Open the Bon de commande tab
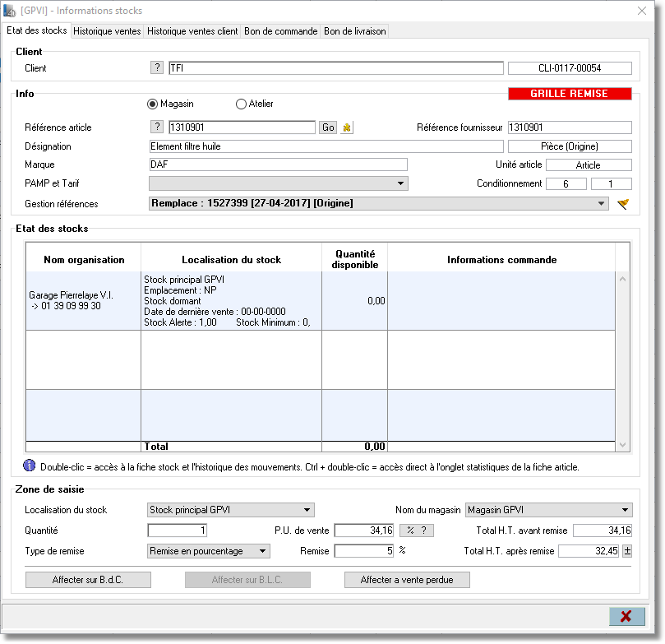 (x=281, y=31)
